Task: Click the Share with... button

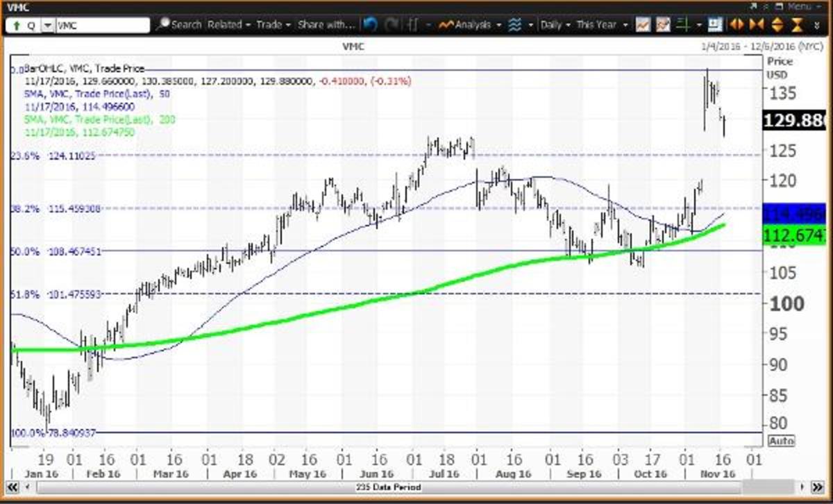Action: click(326, 25)
